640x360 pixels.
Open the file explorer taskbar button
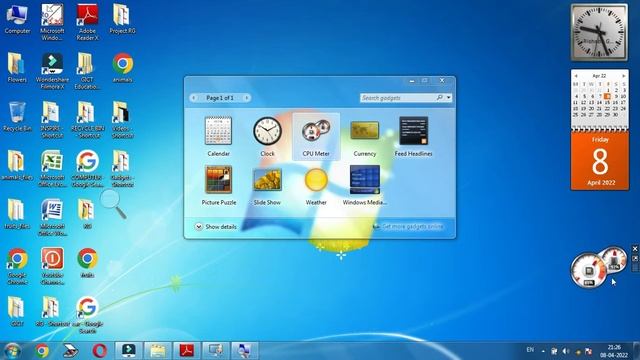point(158,351)
